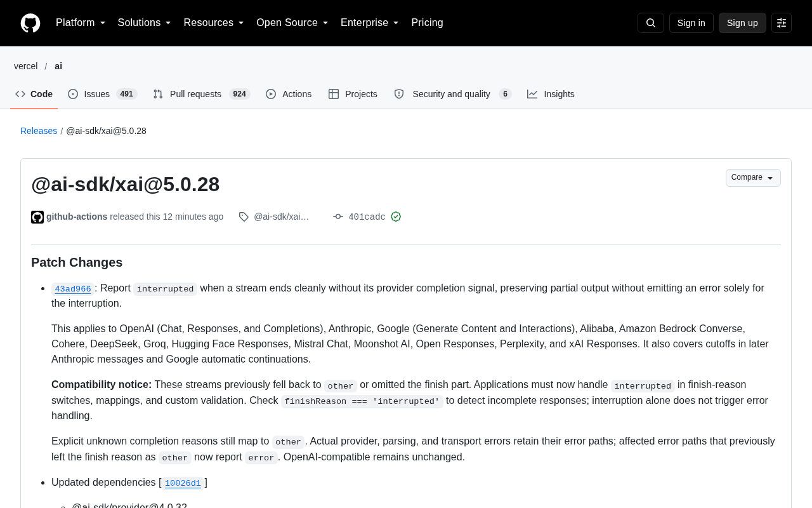
Task: Open the Compare dropdown
Action: click(753, 178)
